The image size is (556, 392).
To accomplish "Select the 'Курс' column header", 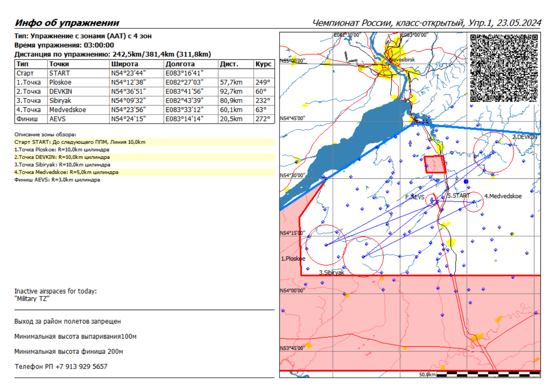I will click(263, 64).
